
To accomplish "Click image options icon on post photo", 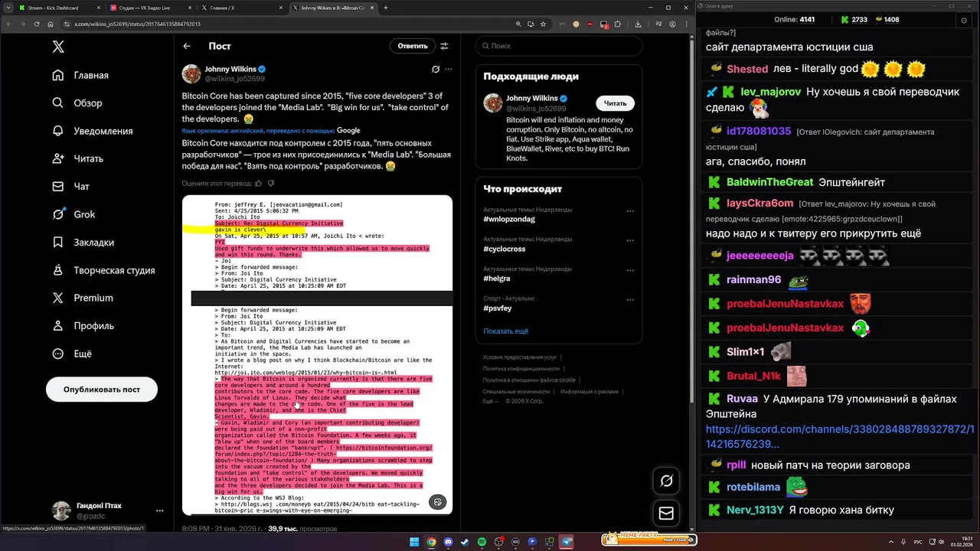I will 437,502.
